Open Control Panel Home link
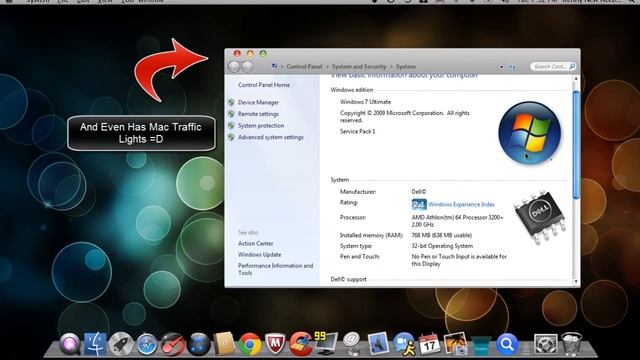The height and width of the screenshot is (360, 640). point(264,85)
